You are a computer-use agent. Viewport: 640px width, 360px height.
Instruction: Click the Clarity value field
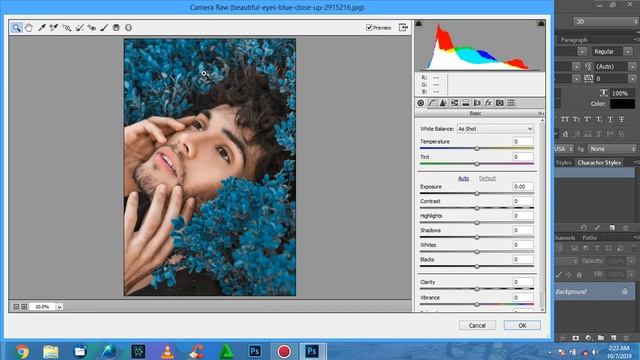523,282
